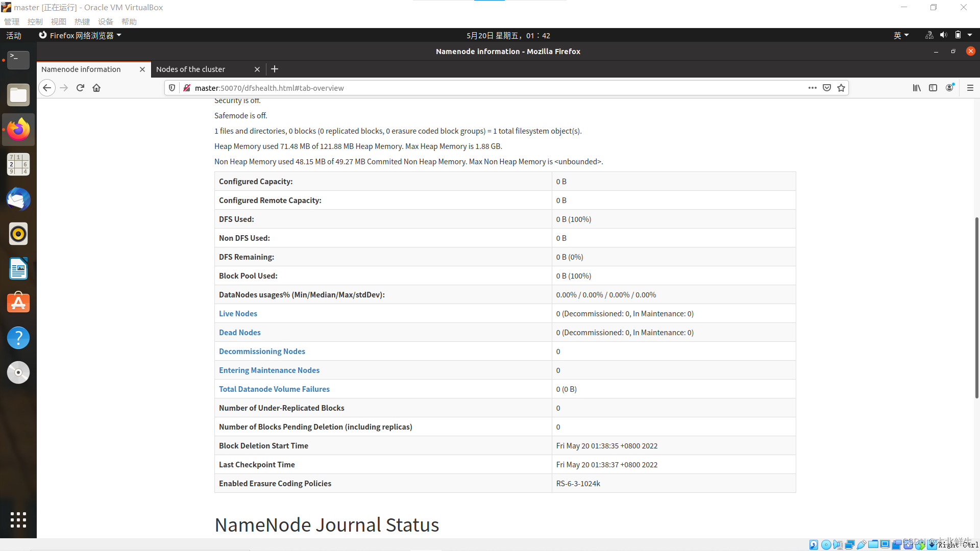Image resolution: width=980 pixels, height=551 pixels.
Task: Open the page actions three-dot menu
Action: pyautogui.click(x=812, y=88)
